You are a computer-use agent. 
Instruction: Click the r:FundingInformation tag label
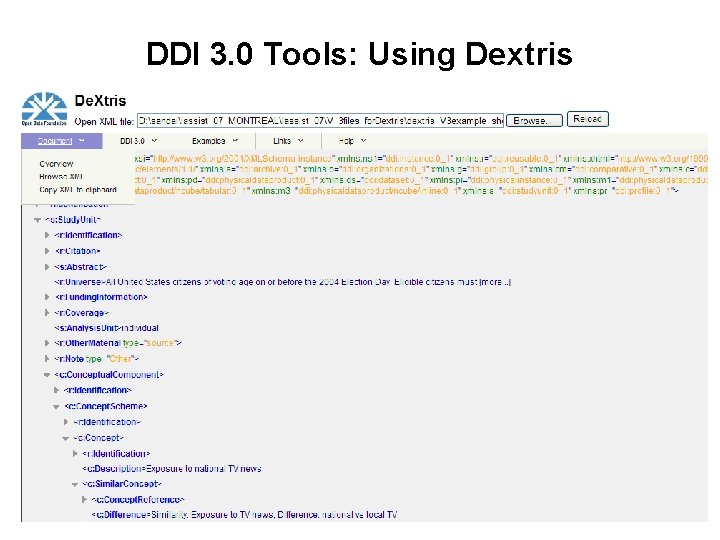point(101,297)
